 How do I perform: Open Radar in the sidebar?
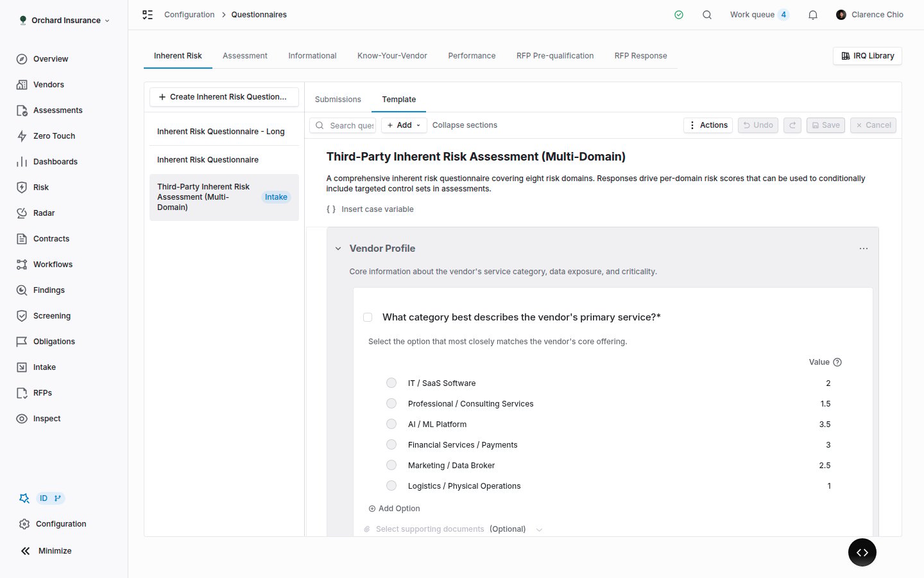click(x=44, y=213)
